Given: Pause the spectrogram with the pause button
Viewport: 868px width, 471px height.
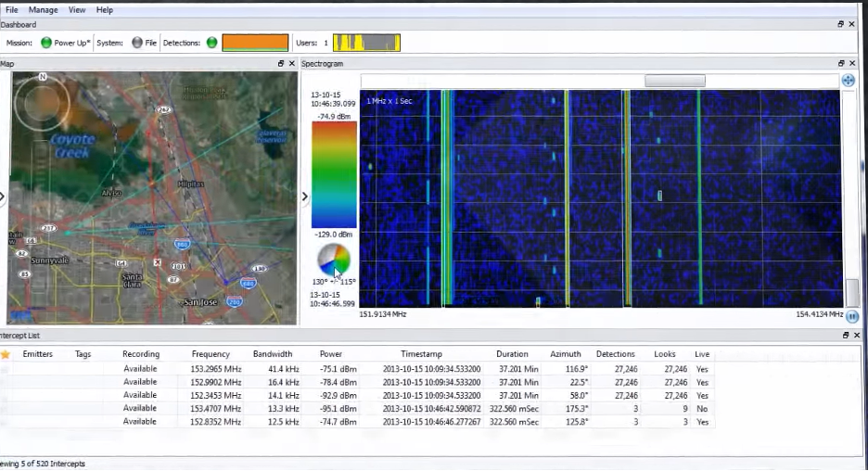Looking at the screenshot, I should [852, 315].
